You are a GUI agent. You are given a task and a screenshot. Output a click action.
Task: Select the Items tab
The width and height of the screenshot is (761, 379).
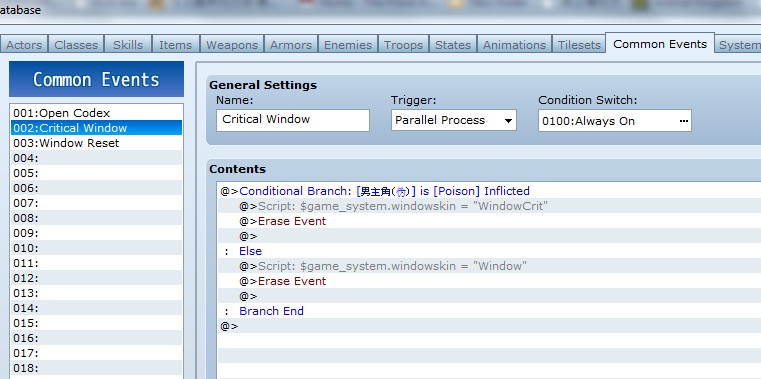point(175,45)
